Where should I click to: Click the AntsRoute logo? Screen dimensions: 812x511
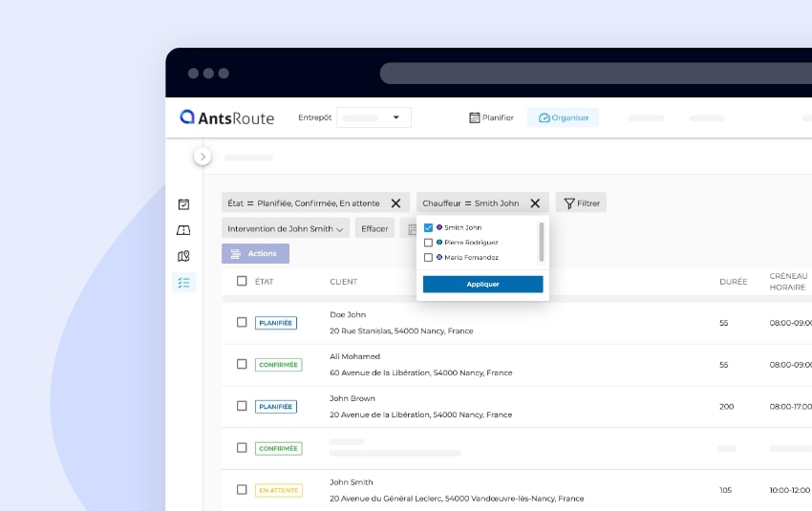coord(226,117)
